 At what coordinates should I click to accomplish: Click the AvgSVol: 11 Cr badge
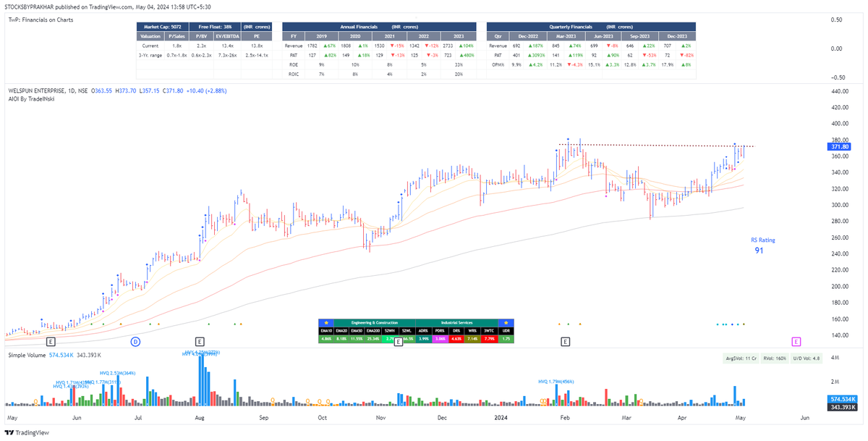[x=742, y=358]
